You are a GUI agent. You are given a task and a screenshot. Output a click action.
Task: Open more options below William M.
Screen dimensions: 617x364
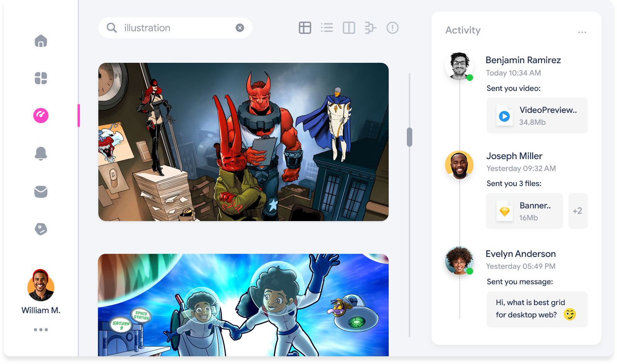[41, 330]
